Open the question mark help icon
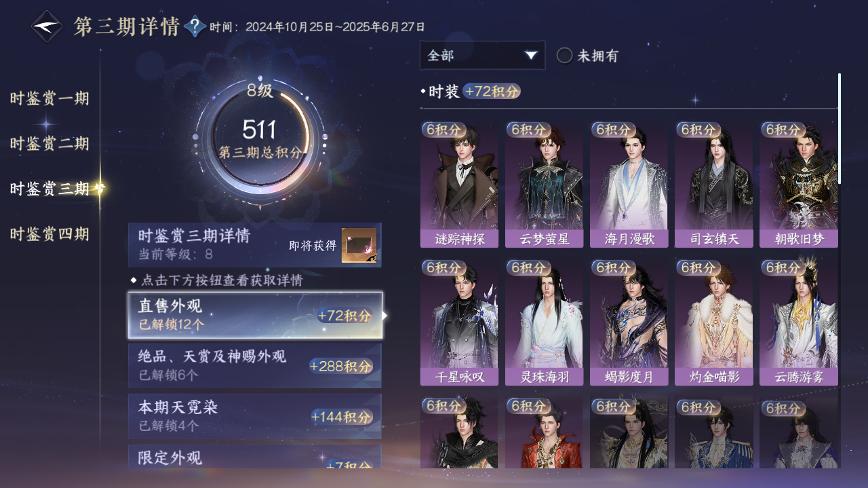 click(195, 27)
